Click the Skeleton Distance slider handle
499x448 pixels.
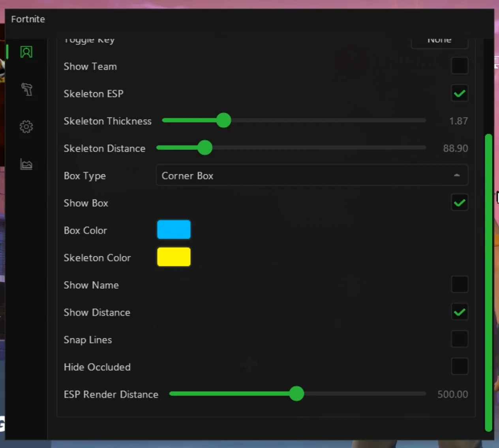(205, 148)
